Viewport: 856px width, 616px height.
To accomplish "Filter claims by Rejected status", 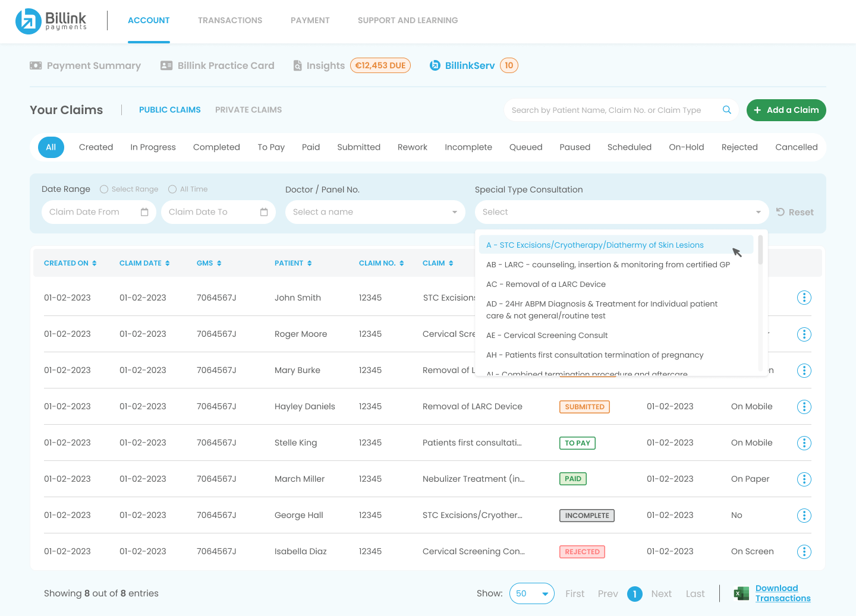I will (739, 147).
